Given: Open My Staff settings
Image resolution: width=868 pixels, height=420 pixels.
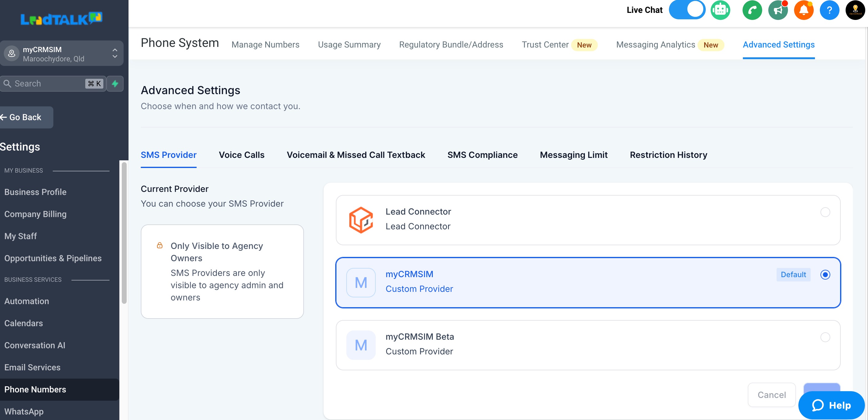Looking at the screenshot, I should (x=21, y=236).
